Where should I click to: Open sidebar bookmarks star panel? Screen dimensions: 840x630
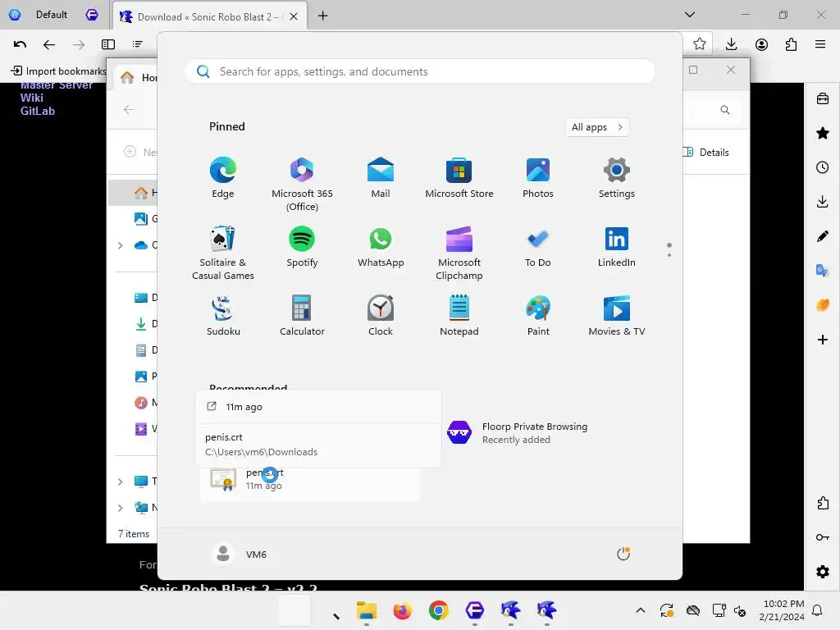point(823,133)
